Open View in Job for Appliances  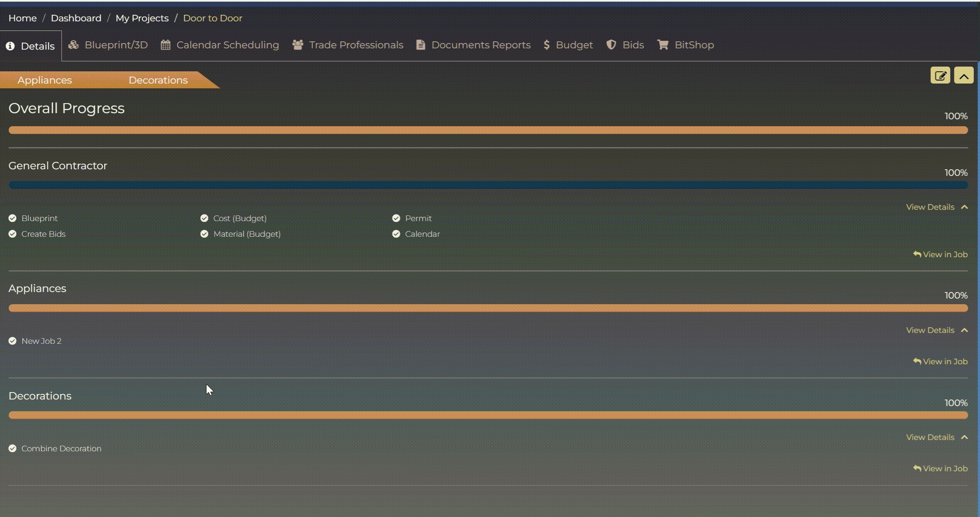click(940, 362)
